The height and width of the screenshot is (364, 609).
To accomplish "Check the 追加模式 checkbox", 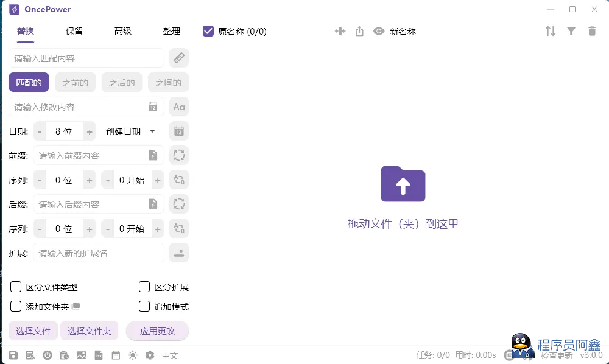I will coord(144,306).
